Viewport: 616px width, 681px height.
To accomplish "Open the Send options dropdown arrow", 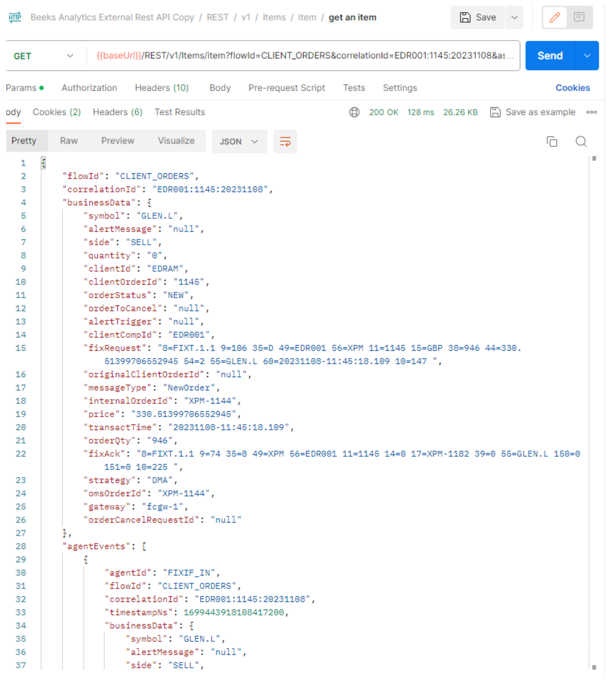I will point(587,56).
